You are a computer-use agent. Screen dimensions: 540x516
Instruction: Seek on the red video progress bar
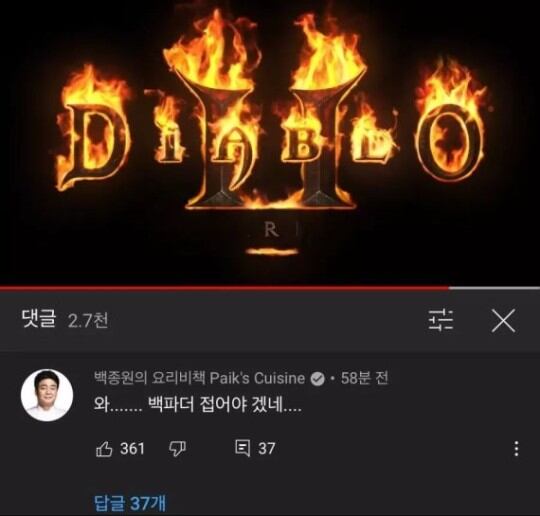pyautogui.click(x=225, y=288)
